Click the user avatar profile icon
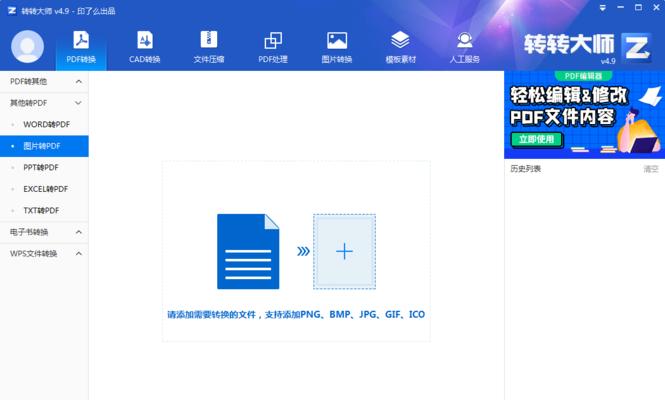The width and height of the screenshot is (665, 400). click(x=28, y=47)
